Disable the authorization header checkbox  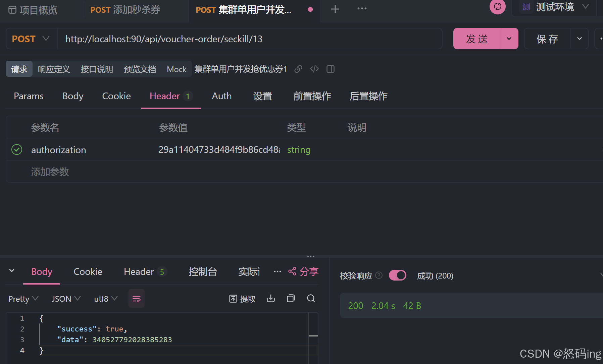tap(17, 149)
